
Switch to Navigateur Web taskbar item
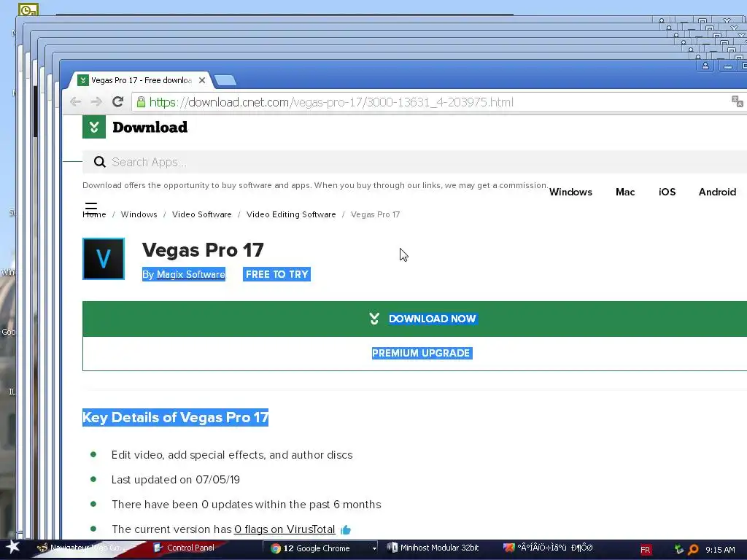coord(81,548)
